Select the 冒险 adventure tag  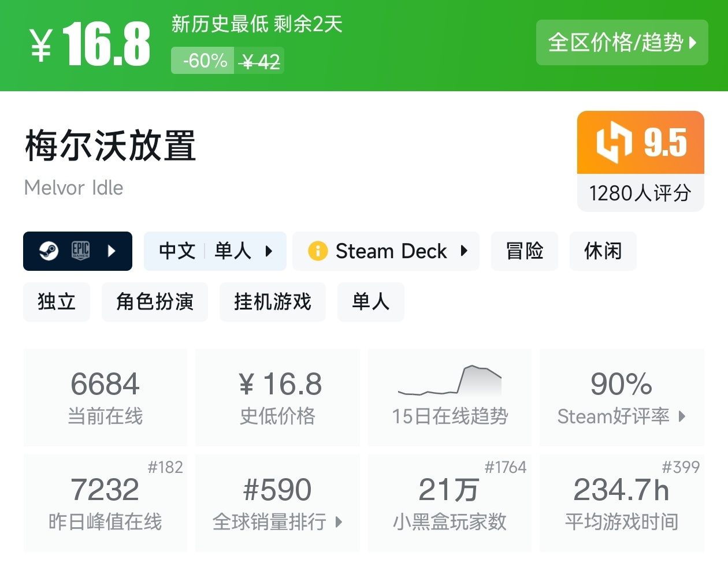click(x=523, y=251)
